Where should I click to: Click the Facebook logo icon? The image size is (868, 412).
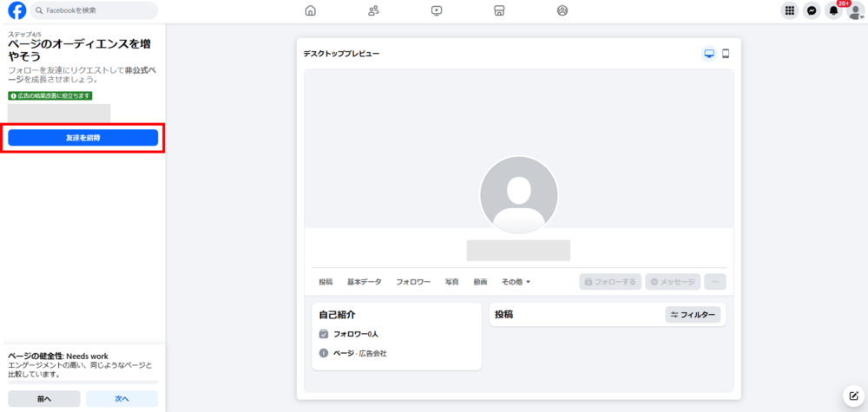point(16,10)
